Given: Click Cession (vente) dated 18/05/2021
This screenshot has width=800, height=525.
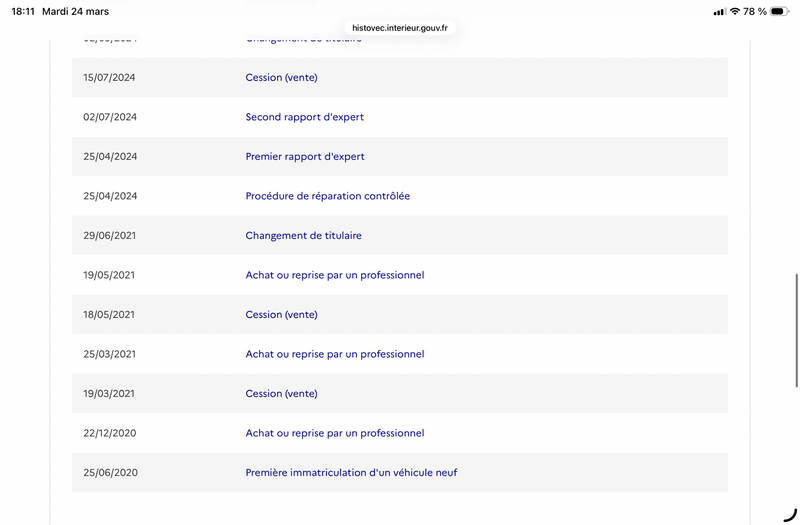Looking at the screenshot, I should point(281,314).
